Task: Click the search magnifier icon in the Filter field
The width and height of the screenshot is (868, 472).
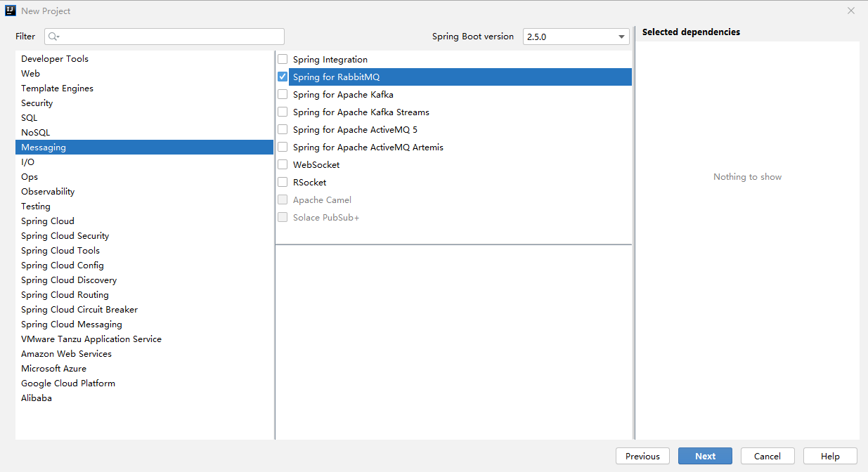Action: pos(54,37)
